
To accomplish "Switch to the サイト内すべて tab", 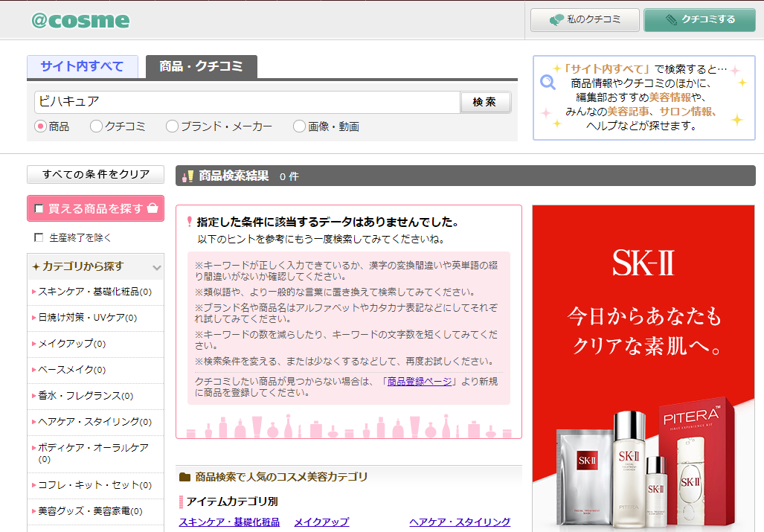I will point(83,66).
